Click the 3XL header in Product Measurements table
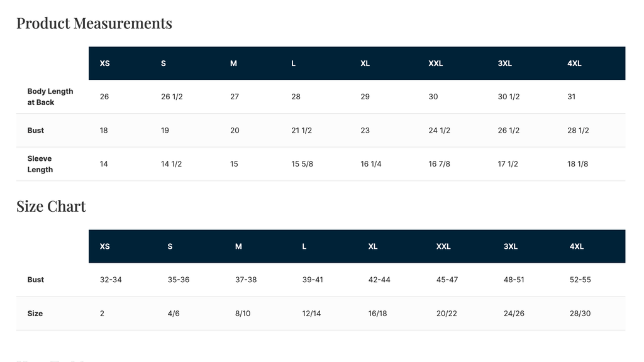644x362 pixels. click(x=505, y=63)
